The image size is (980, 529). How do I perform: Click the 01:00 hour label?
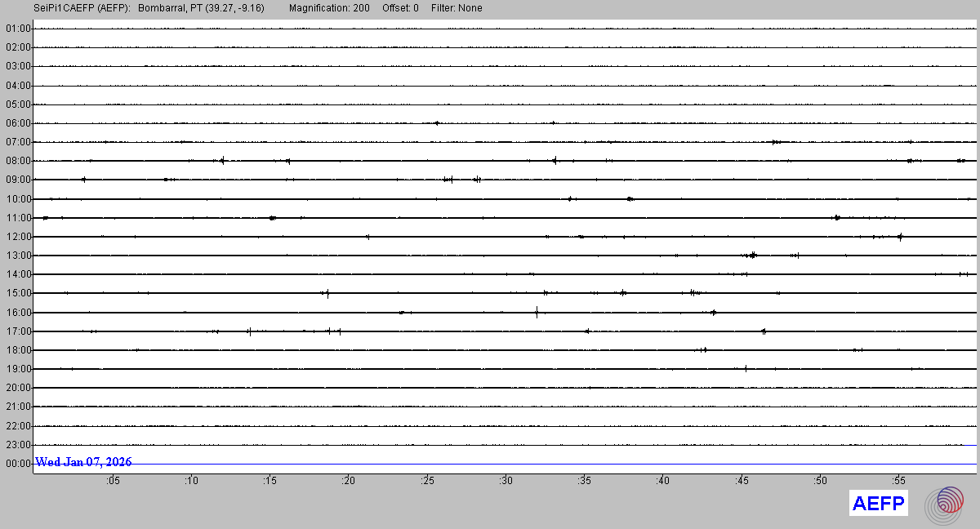(17, 29)
